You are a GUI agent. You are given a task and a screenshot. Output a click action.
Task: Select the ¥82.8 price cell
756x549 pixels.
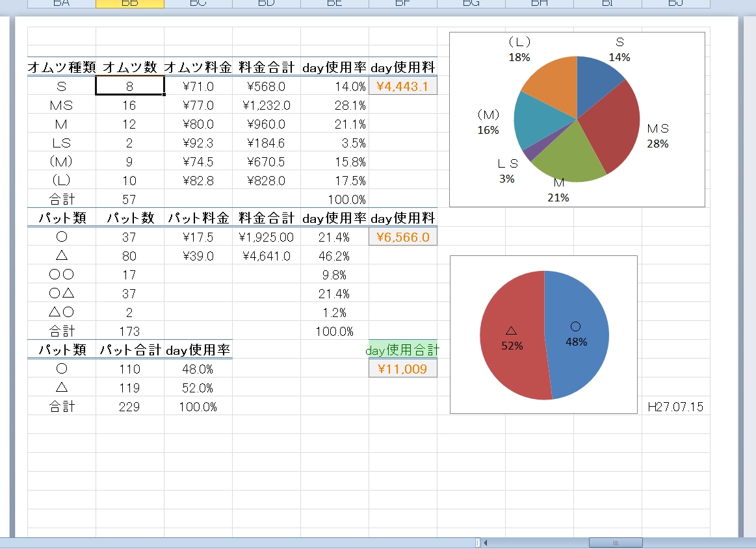click(x=198, y=180)
